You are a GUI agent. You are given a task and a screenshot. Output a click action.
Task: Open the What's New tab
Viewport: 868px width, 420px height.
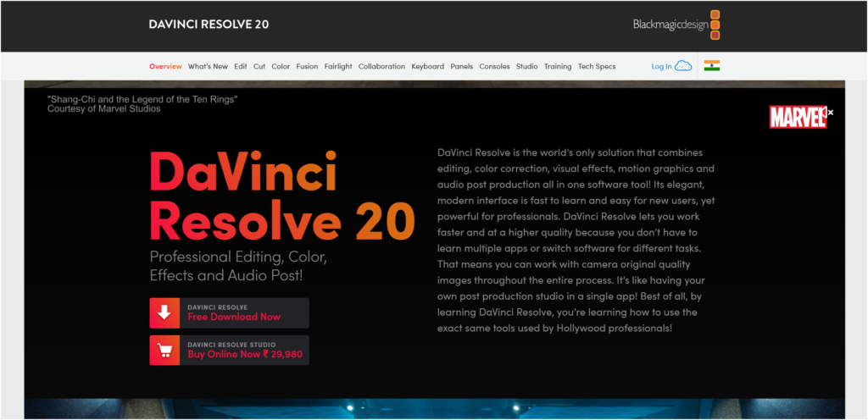pyautogui.click(x=208, y=66)
